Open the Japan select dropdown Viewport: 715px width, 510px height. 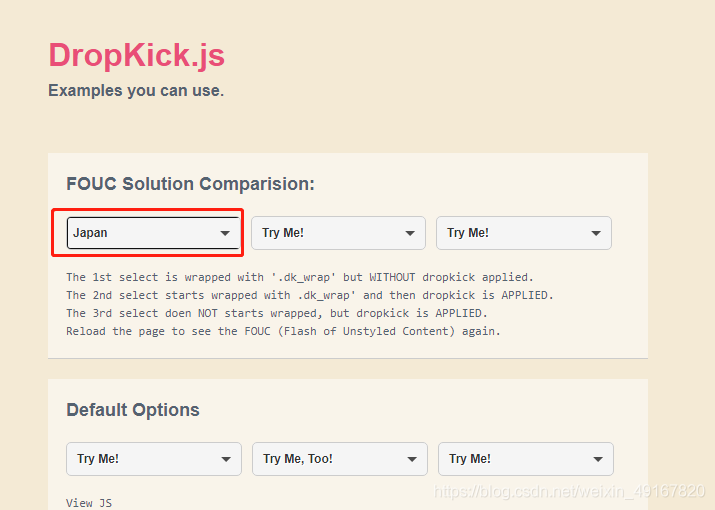[153, 233]
